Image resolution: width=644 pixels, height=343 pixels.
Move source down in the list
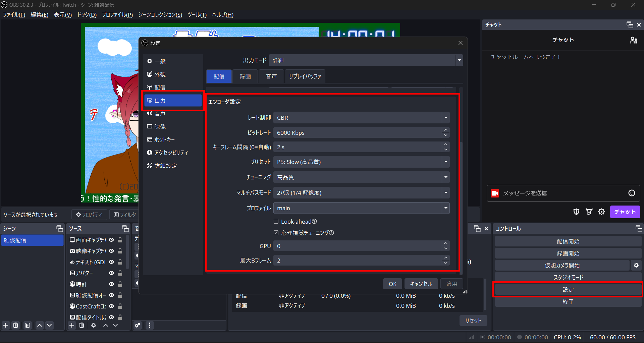[115, 325]
